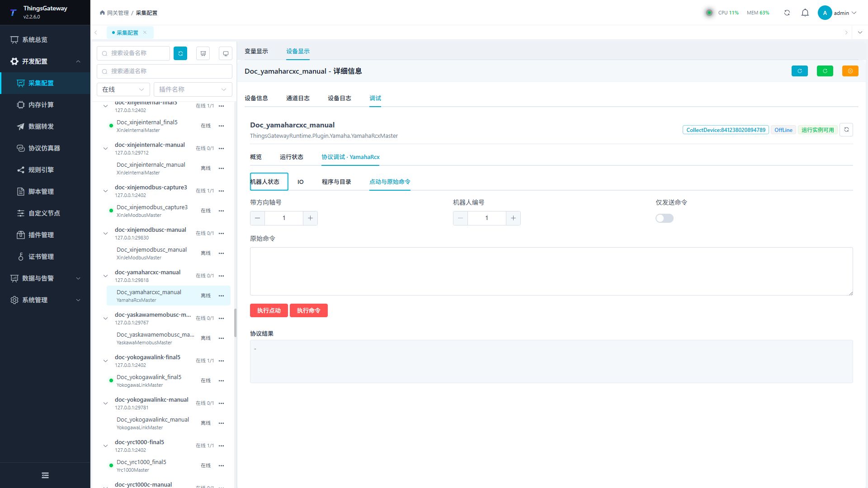Open more options for Doc_yokogawalink_final5 device
868x488 pixels.
point(221,380)
